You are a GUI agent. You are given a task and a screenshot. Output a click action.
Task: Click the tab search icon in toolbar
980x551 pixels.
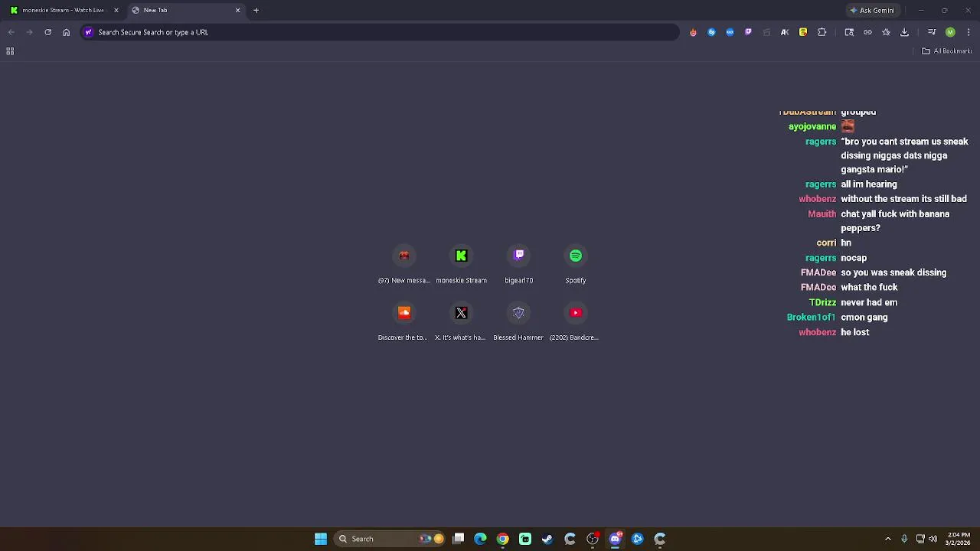[x=849, y=32]
